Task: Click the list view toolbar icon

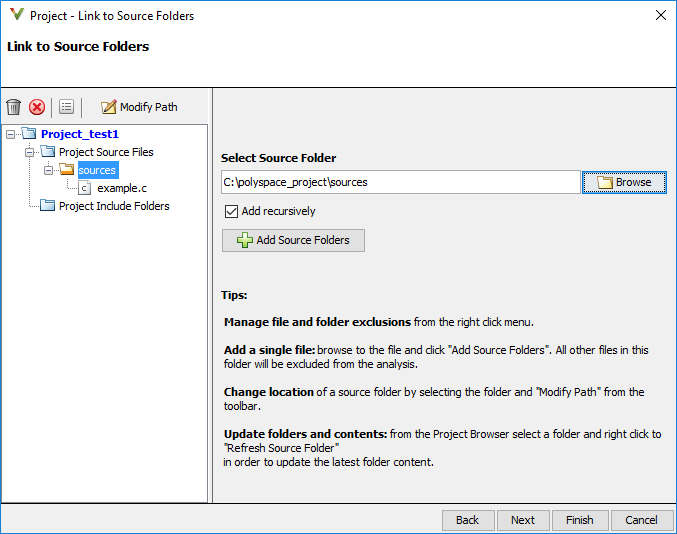Action: [x=67, y=107]
